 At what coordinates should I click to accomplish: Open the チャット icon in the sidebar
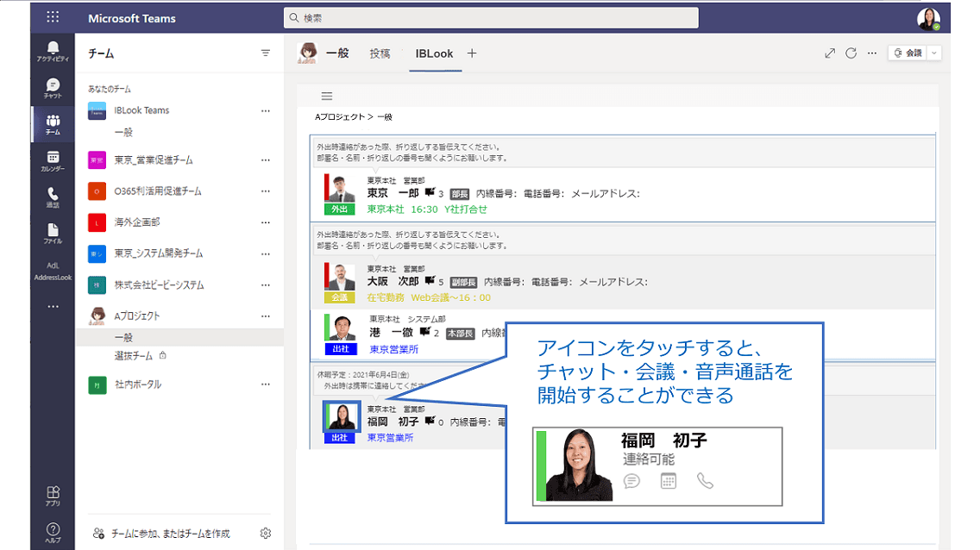(53, 86)
